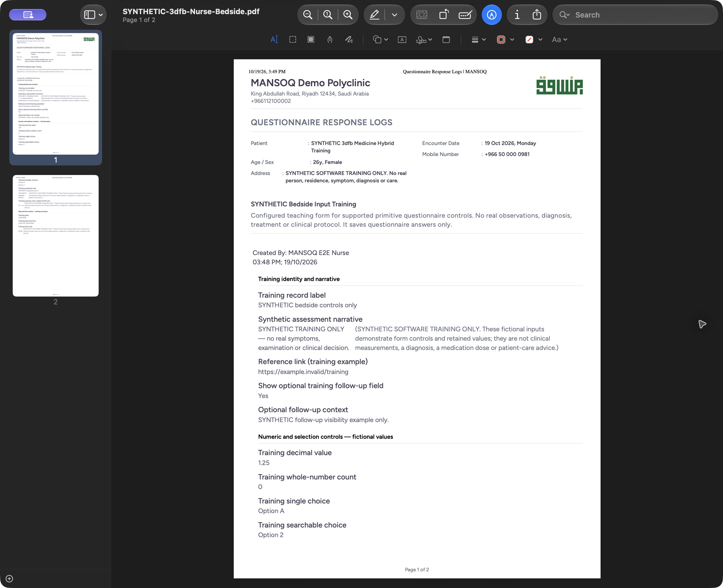Toggle the Markup toolbar button
Image resolution: width=723 pixels, height=588 pixels.
coord(492,15)
